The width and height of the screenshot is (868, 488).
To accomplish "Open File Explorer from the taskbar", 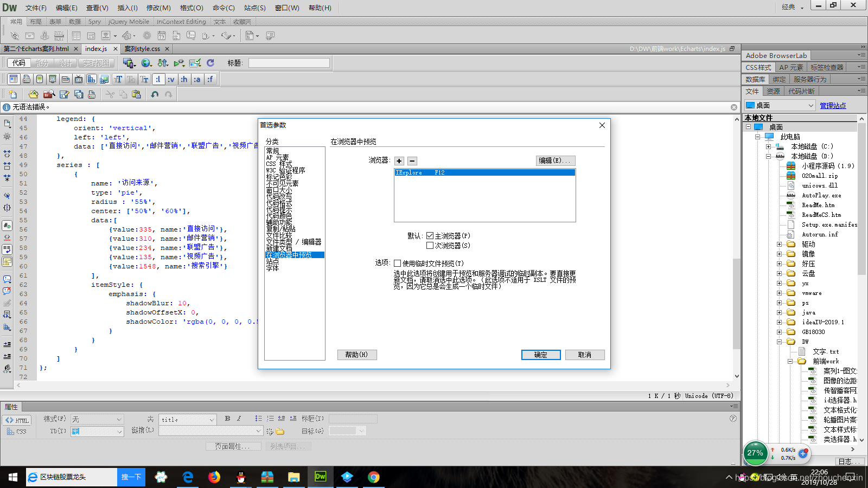I will tap(294, 477).
